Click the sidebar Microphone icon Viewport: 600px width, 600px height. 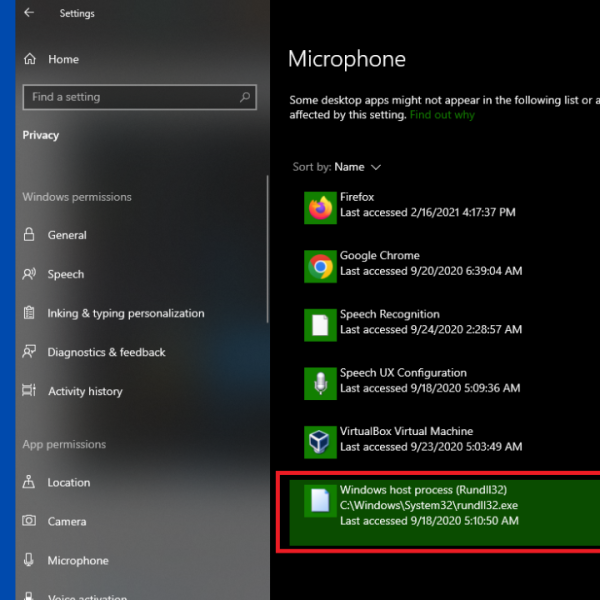coord(29,560)
